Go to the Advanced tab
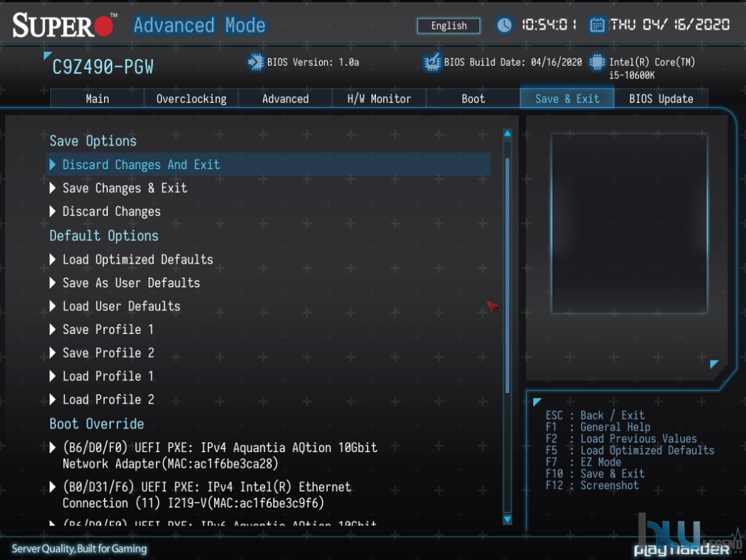 pyautogui.click(x=285, y=98)
